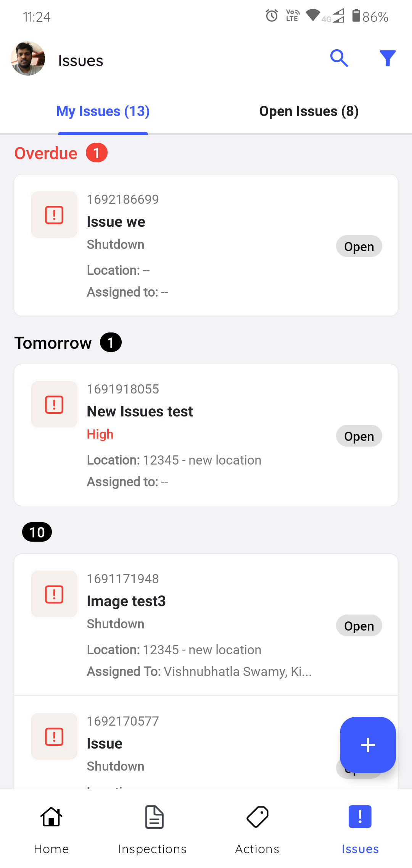Open the New Issues test title
Viewport: 412px width, 868px height.
[140, 411]
